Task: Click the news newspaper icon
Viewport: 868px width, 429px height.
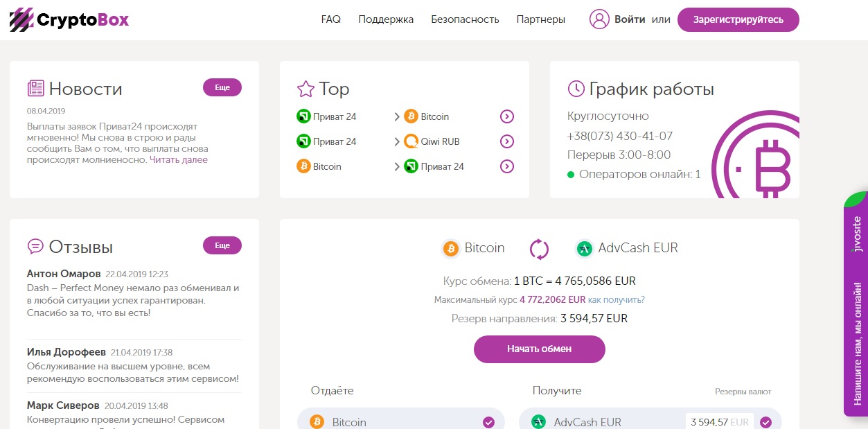Action: click(35, 89)
